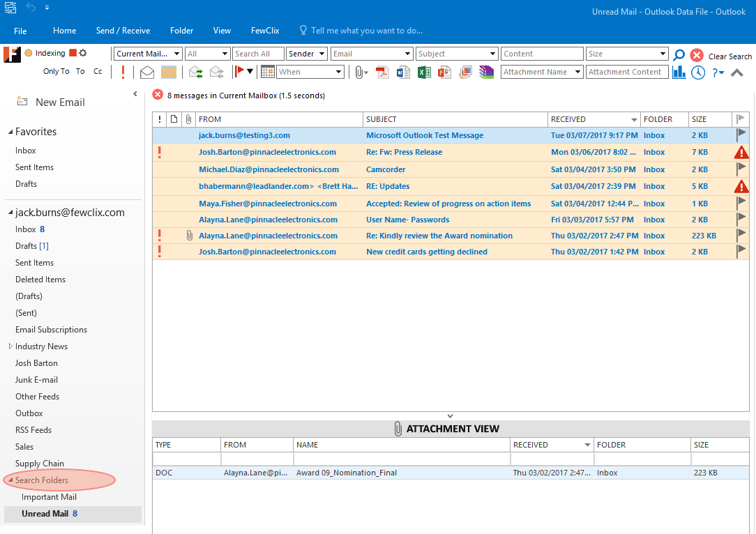Click the replied mail green arrows icon

[195, 73]
